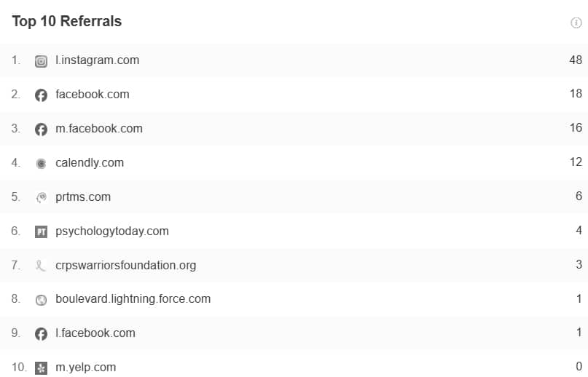
Task: Click the CRPS Warriors Foundation ribbon icon
Action: pyautogui.click(x=41, y=266)
